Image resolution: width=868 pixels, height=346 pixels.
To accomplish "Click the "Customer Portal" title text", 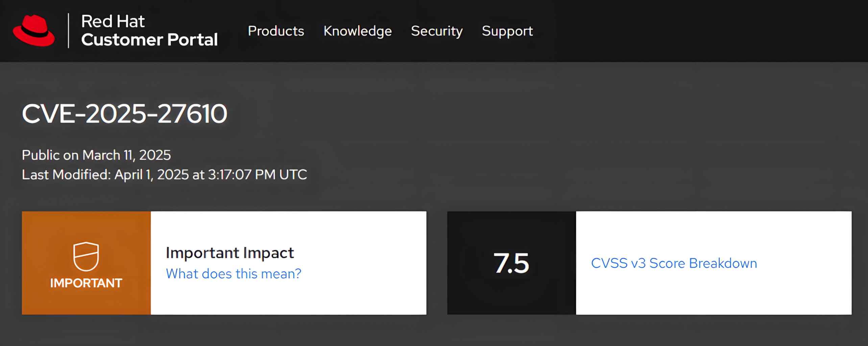I will click(149, 40).
